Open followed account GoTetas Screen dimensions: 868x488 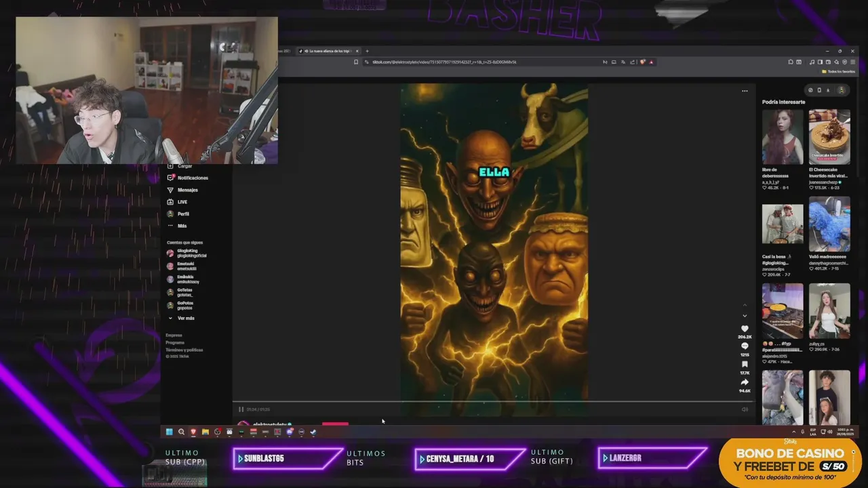(x=180, y=292)
